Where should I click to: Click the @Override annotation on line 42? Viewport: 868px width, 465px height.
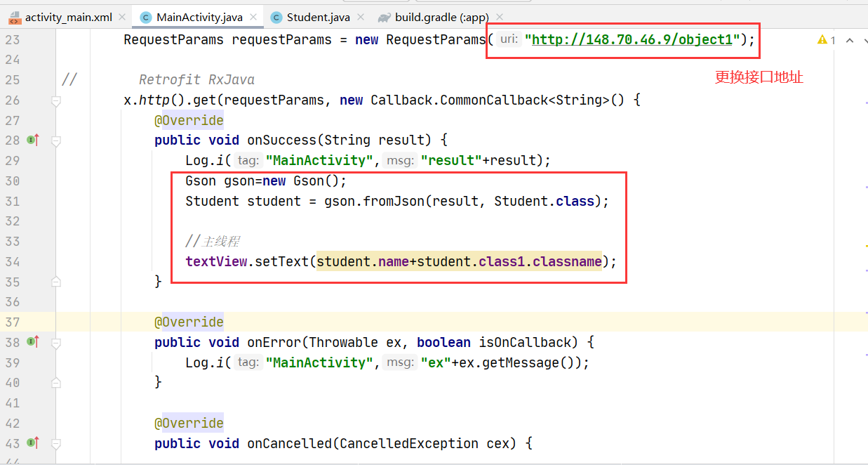click(189, 424)
